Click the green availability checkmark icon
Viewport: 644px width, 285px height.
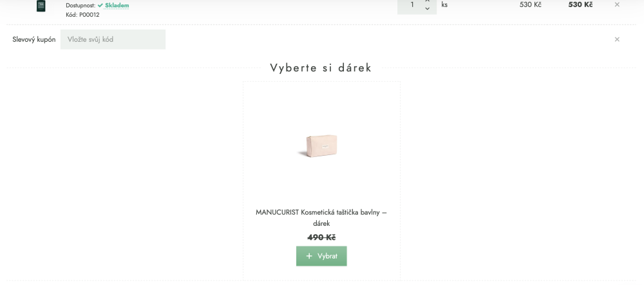pyautogui.click(x=100, y=5)
